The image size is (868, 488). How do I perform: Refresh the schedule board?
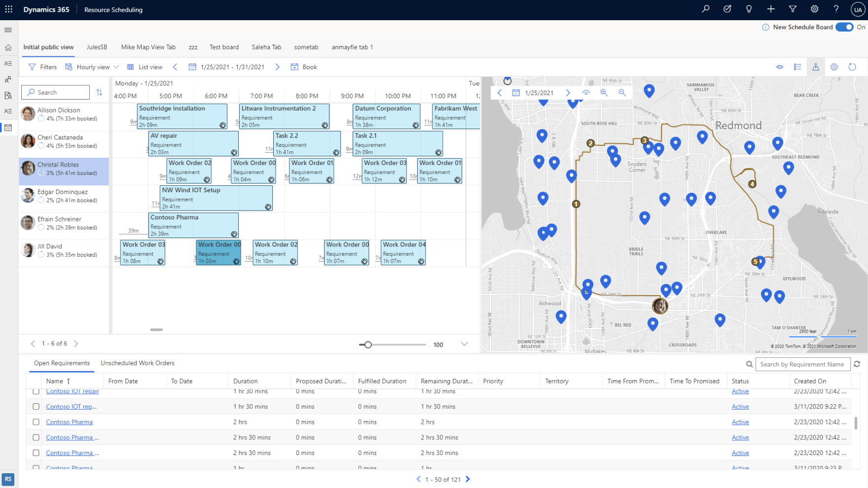tap(852, 67)
